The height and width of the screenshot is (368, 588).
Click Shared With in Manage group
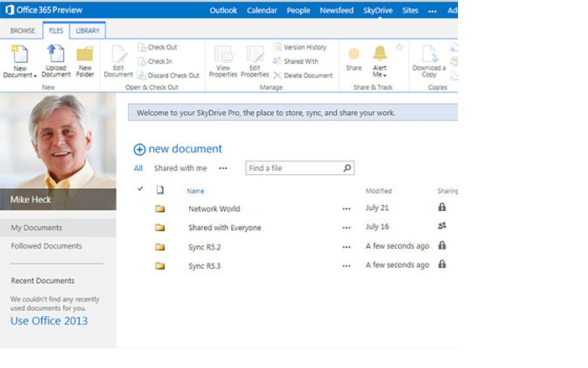[296, 61]
